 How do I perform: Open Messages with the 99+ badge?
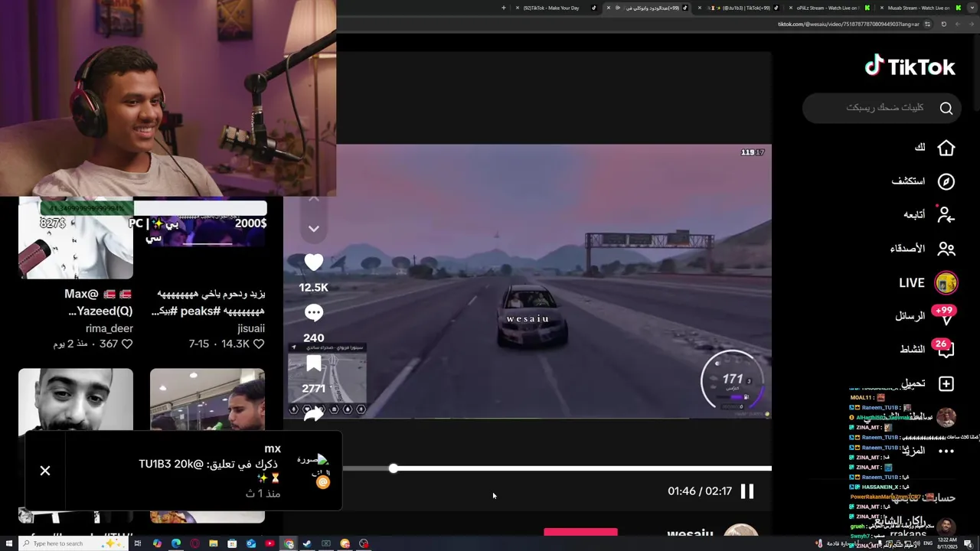tap(925, 315)
